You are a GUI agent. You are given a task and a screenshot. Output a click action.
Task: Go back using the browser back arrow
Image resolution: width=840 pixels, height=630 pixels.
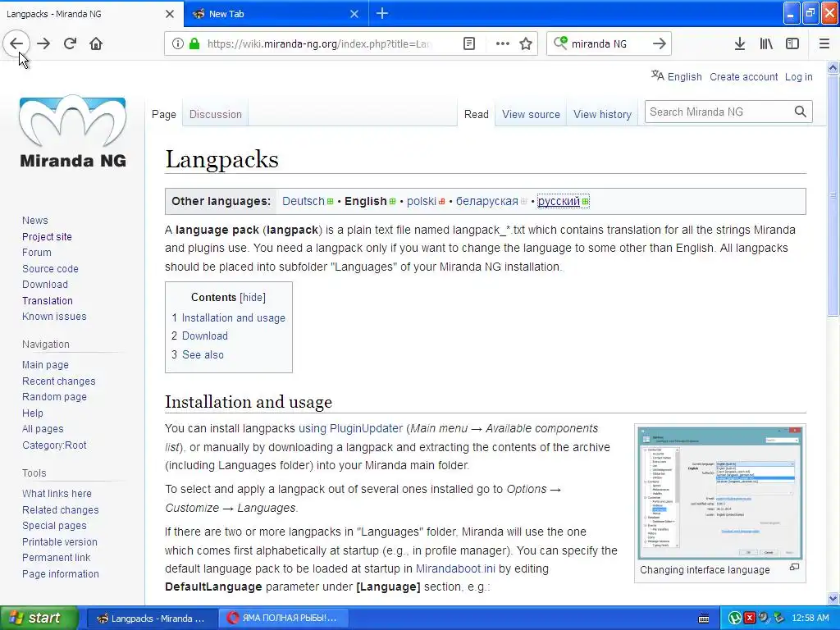pos(16,43)
